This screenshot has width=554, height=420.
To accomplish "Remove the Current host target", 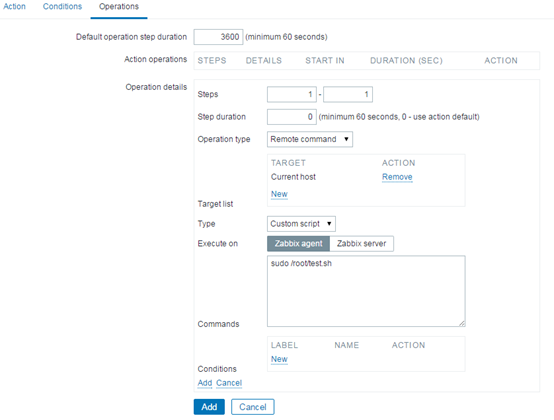I will coord(397,177).
